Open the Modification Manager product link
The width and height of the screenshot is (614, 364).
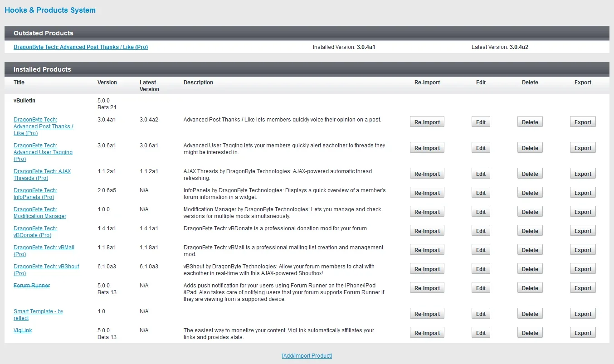click(40, 213)
